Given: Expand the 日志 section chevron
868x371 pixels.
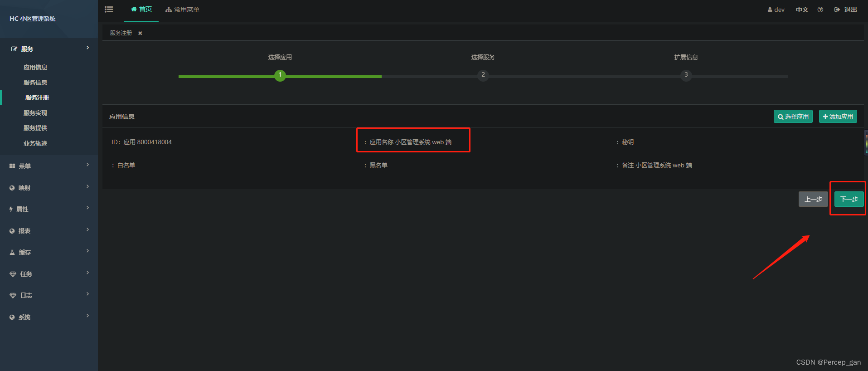Looking at the screenshot, I should click(87, 294).
